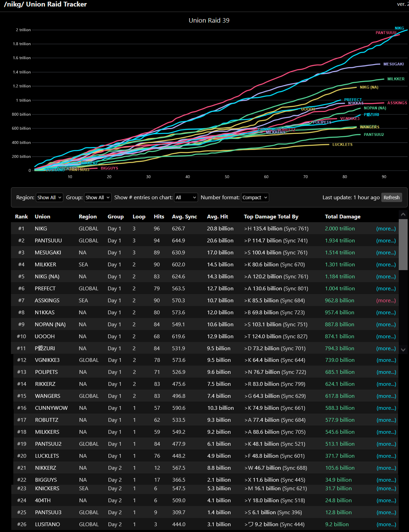This screenshot has width=409, height=532.
Task: Open the (more...) link for KNICKERS
Action: [386, 489]
